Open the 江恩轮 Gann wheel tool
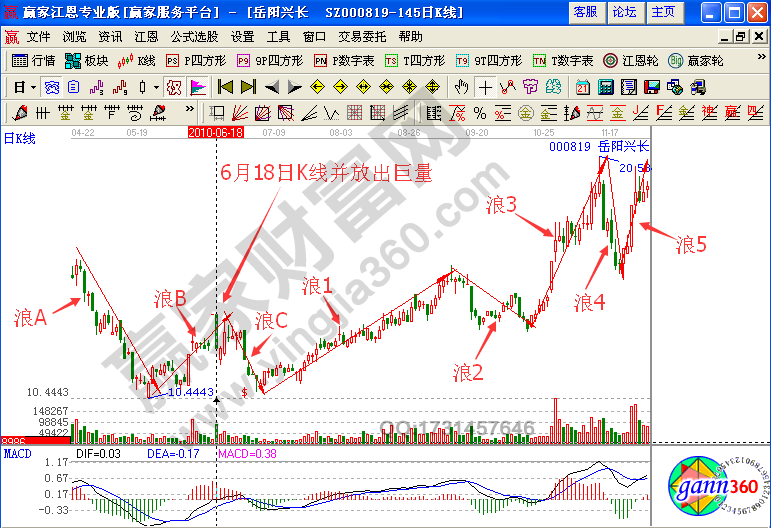771x528 pixels. (x=632, y=60)
